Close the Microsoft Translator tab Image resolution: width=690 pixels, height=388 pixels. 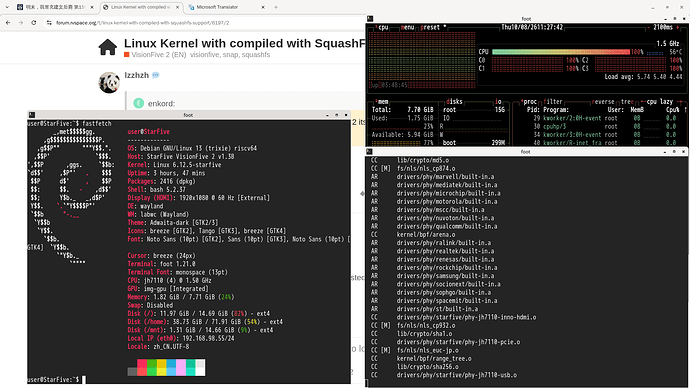click(x=263, y=7)
